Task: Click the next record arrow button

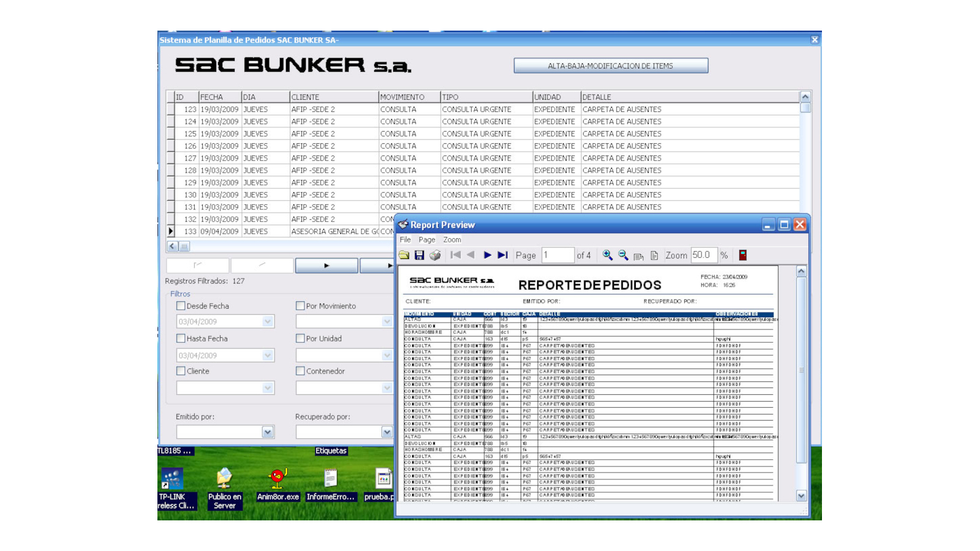Action: point(326,266)
